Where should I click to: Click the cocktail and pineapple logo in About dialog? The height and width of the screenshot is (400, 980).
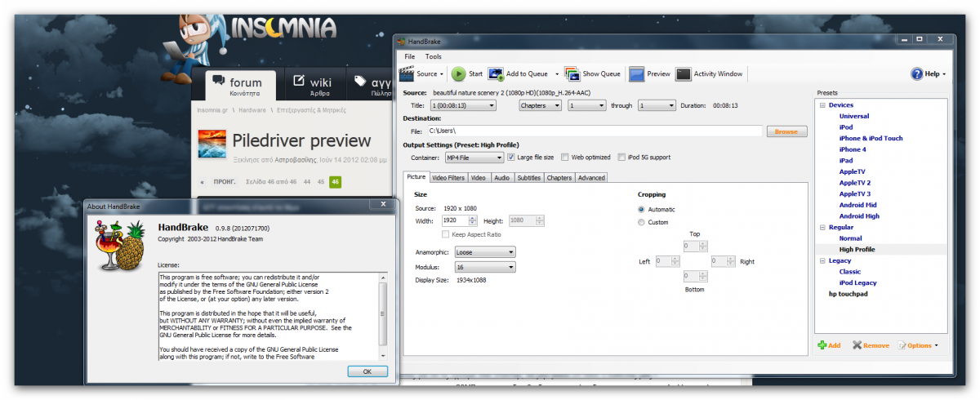tap(120, 245)
